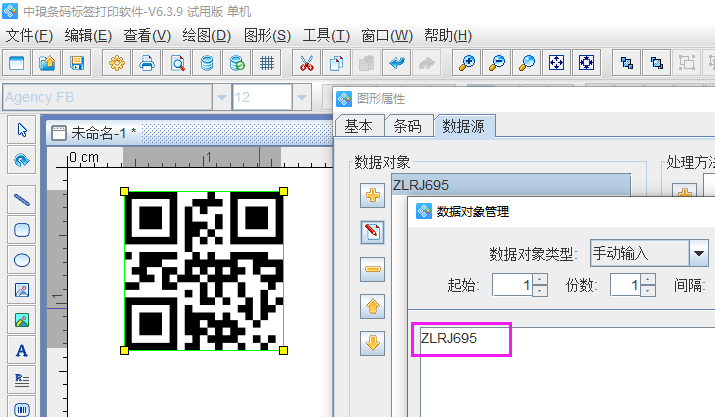Click the 份数 number field
Image resolution: width=715 pixels, height=417 pixels.
pyautogui.click(x=625, y=285)
